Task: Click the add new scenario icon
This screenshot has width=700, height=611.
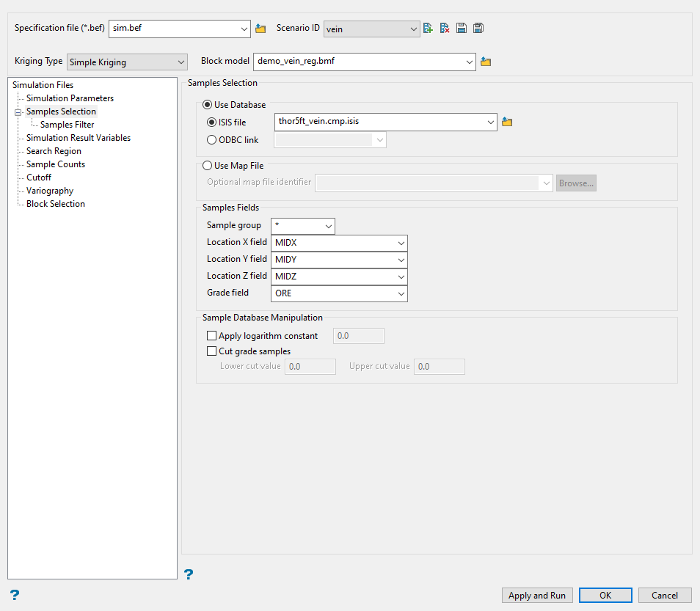Action: [x=428, y=29]
